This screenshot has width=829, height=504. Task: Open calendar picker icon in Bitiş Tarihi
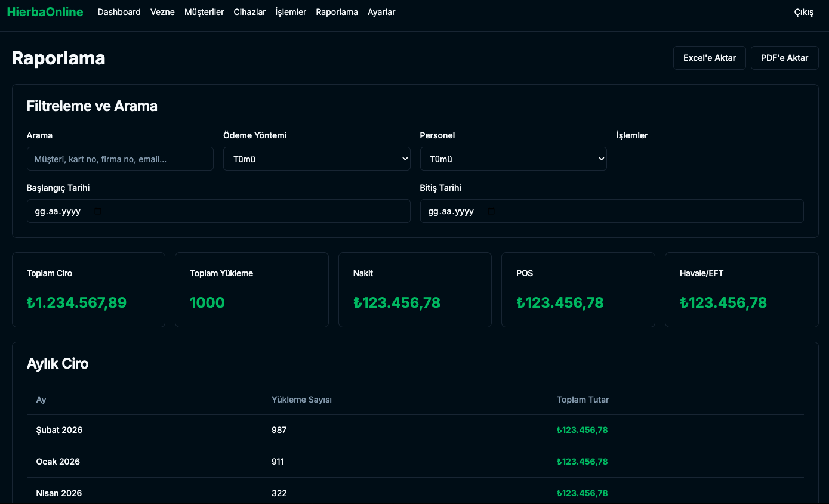coord(491,211)
